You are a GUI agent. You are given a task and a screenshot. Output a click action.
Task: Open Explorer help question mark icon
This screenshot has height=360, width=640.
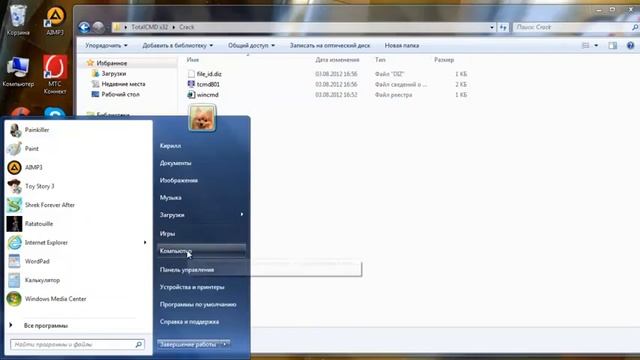coord(630,45)
